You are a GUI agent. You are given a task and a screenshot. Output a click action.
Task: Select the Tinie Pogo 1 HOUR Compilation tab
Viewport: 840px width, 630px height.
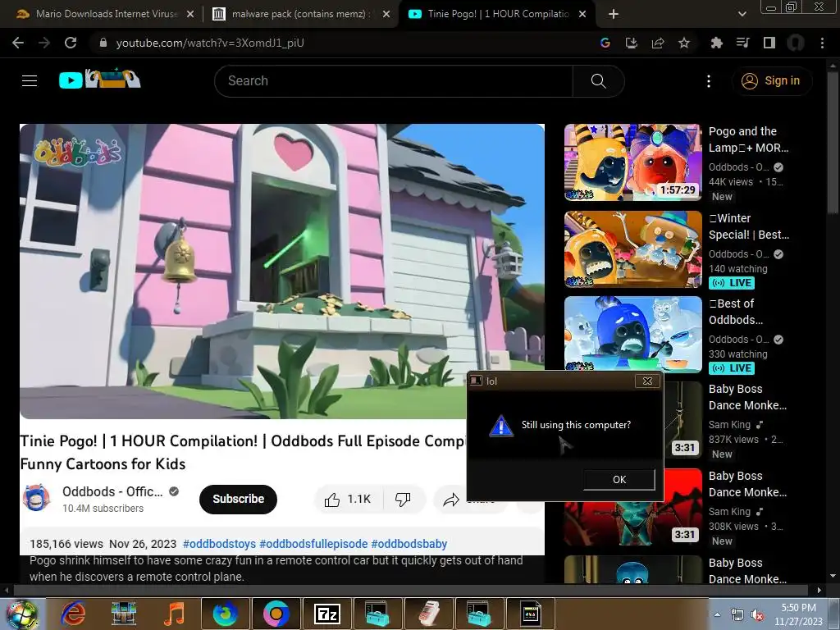(x=497, y=14)
